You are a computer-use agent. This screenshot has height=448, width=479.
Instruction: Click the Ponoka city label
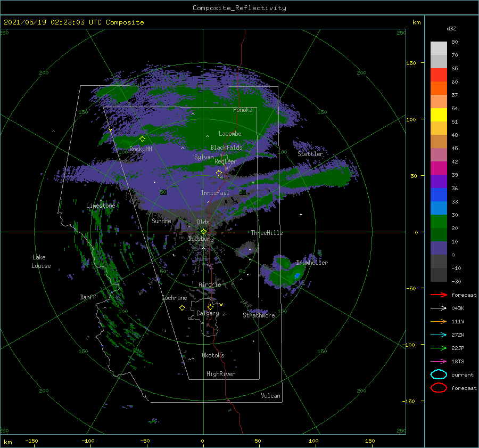pyautogui.click(x=243, y=110)
